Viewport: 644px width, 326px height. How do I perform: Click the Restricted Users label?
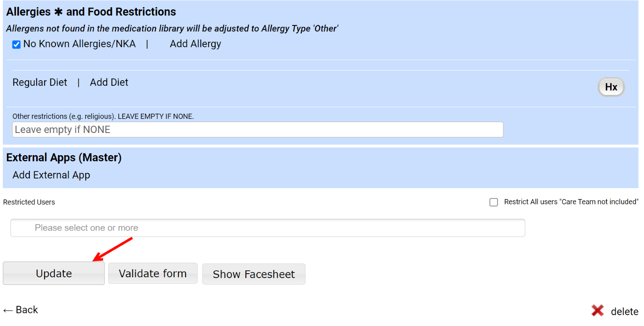[29, 202]
